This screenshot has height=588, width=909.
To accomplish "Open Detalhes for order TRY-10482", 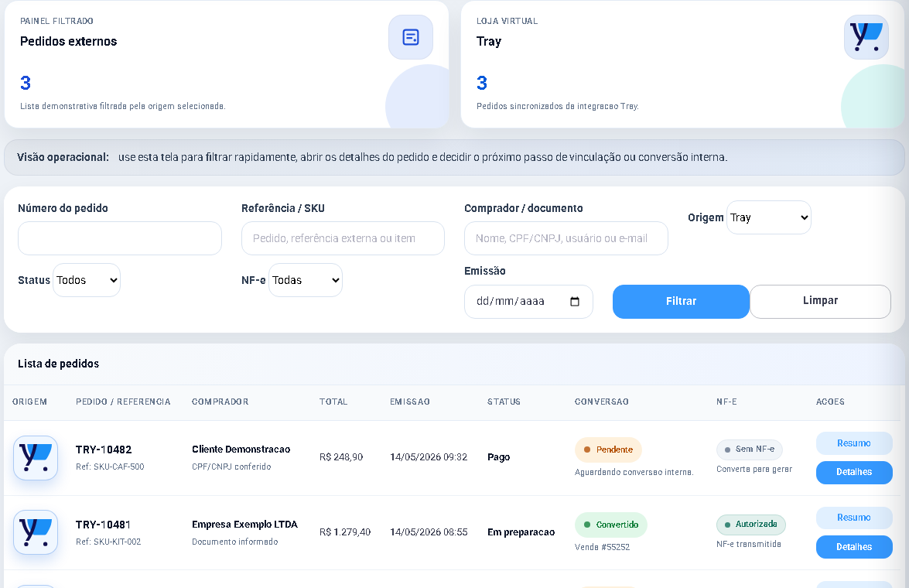I will point(854,472).
